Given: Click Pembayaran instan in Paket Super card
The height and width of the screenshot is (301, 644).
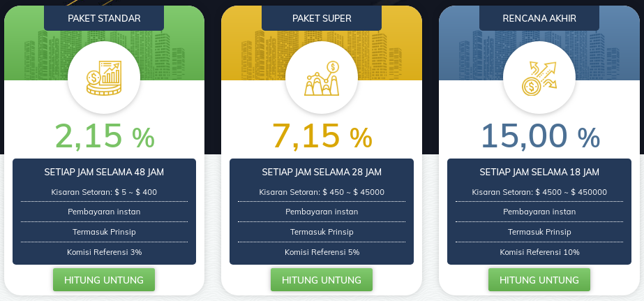Looking at the screenshot, I should (322, 212).
